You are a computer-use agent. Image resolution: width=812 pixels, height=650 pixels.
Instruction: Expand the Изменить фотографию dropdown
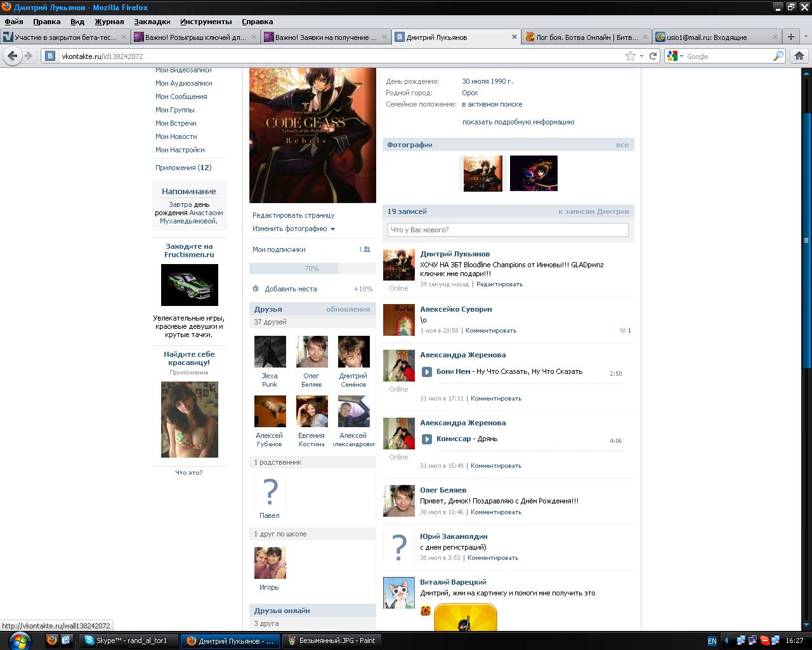(x=332, y=229)
